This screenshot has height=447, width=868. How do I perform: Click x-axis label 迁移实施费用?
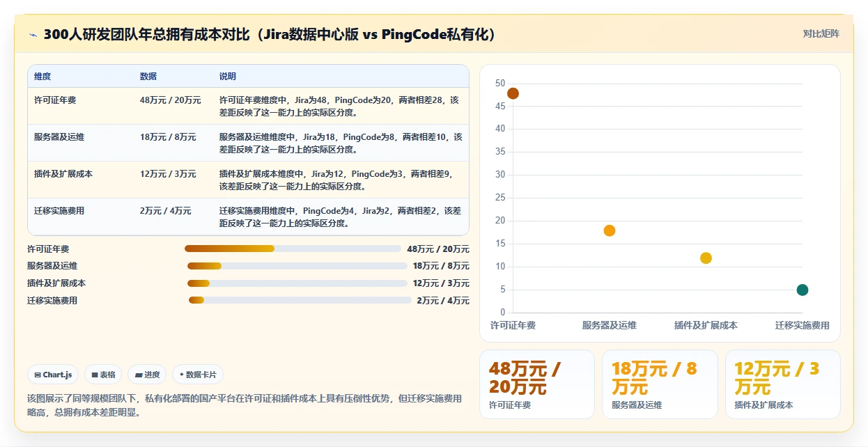point(803,325)
